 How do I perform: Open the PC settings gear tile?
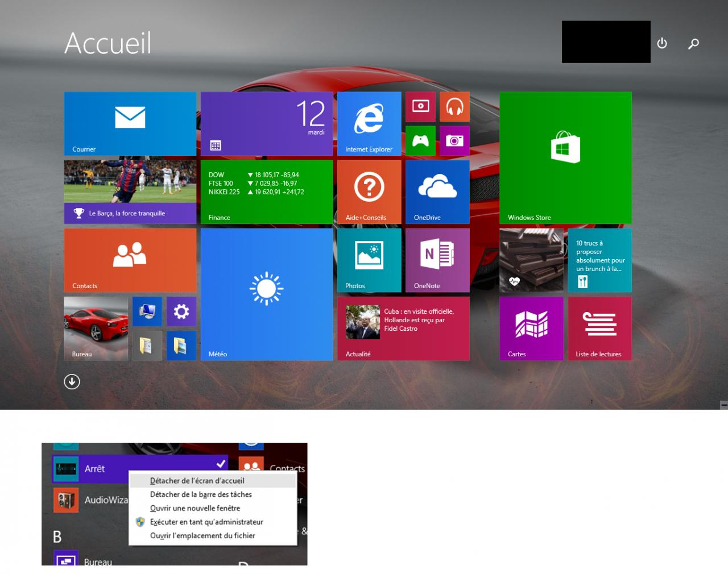[x=181, y=311]
